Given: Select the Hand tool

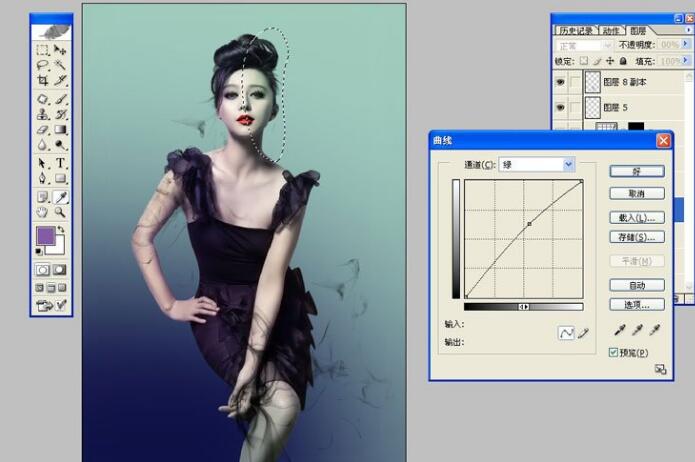Looking at the screenshot, I should point(43,212).
